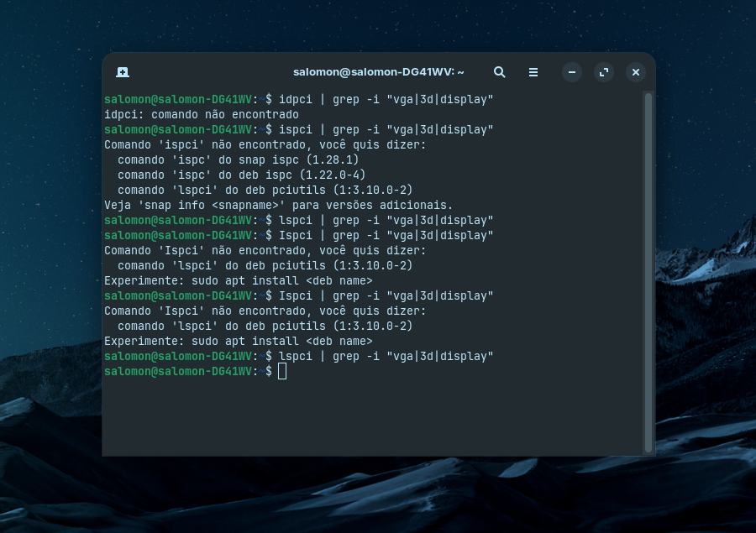Click the lowercase ispci grep command line

click(x=386, y=129)
